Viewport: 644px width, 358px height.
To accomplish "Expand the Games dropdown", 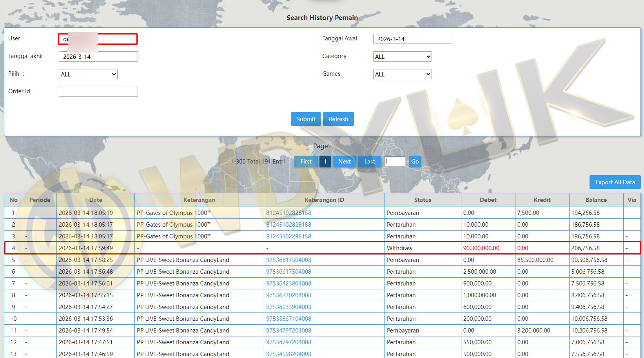I will pyautogui.click(x=402, y=74).
